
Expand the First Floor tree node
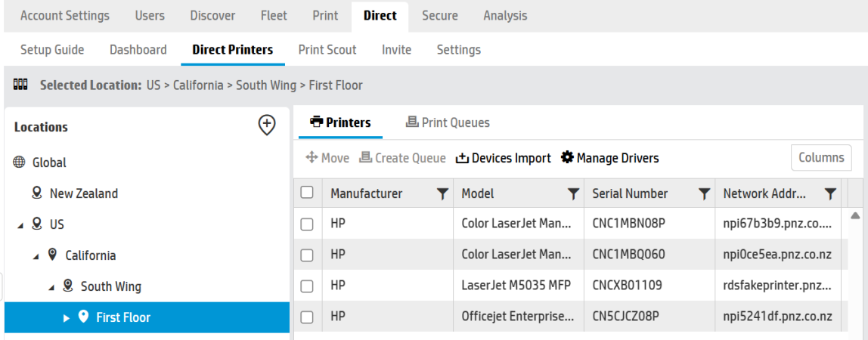[x=67, y=318]
